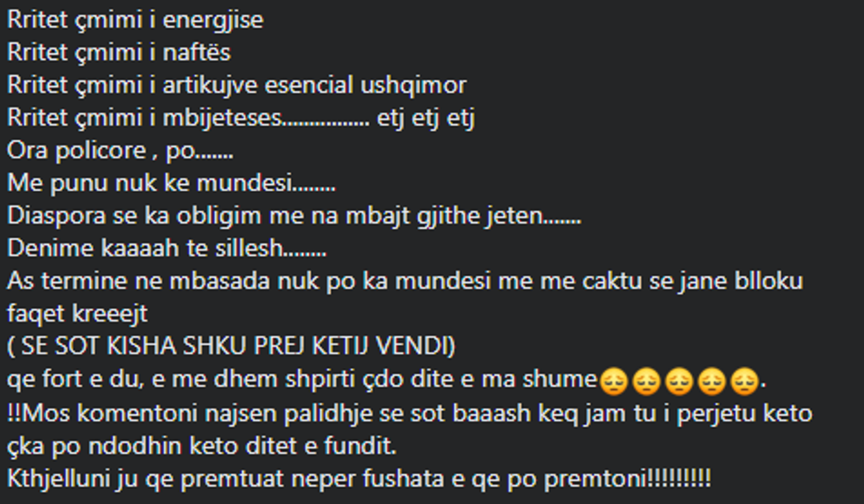Screen dimensions: 864x504
Task: Click the last pensive emoji before the period
Action: 744,381
